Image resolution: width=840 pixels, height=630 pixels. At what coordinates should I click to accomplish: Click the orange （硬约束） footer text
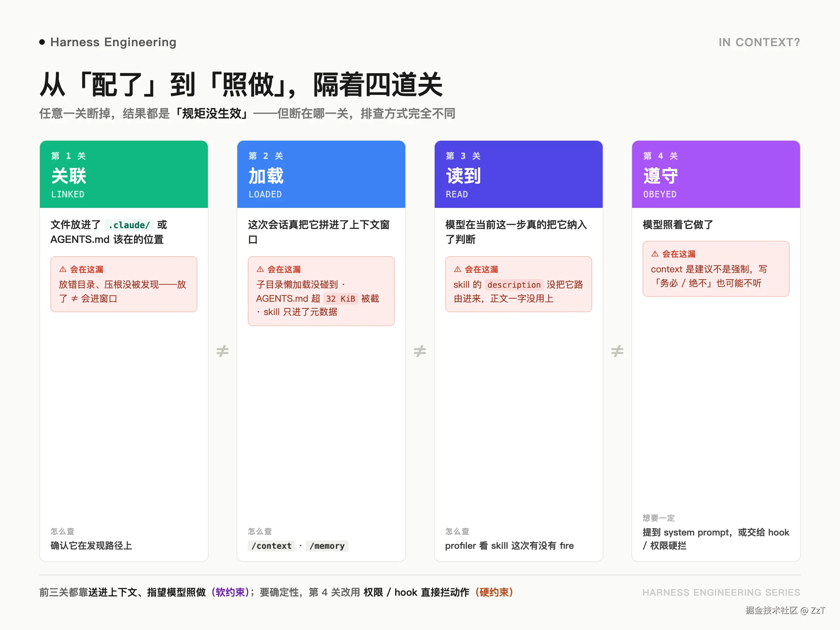point(494,592)
